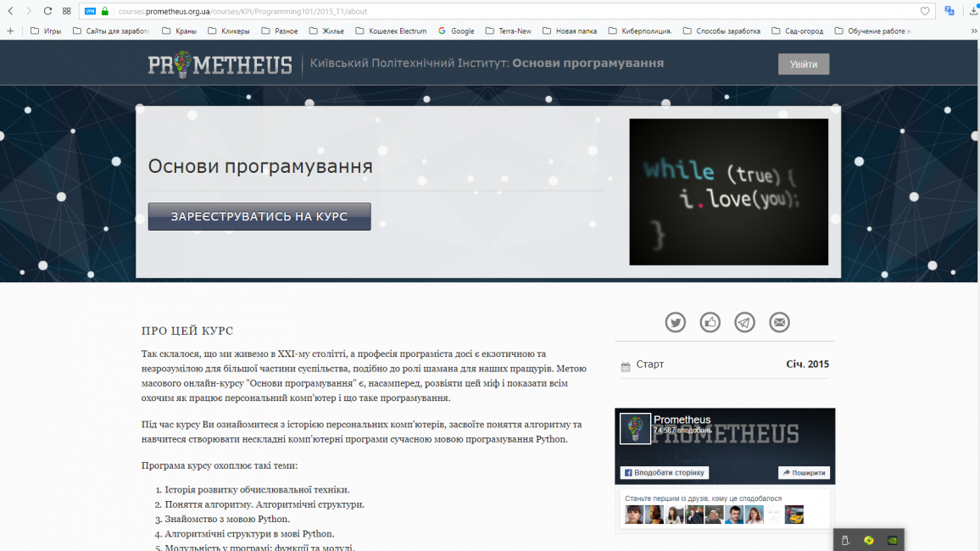
Task: Open the Жилье bookmarks folder
Action: pyautogui.click(x=327, y=31)
